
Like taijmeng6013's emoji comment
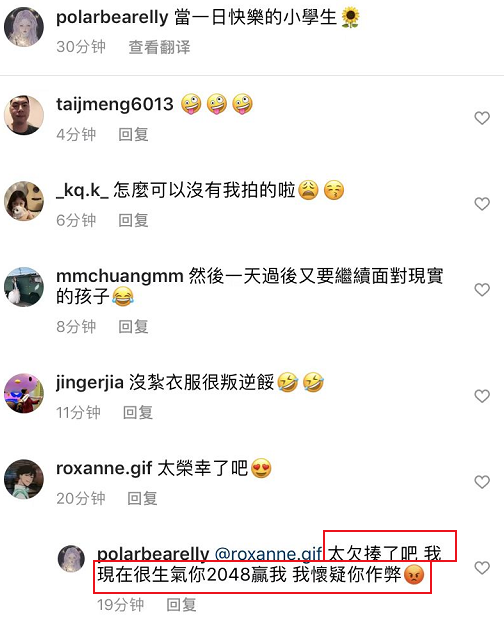tap(482, 118)
